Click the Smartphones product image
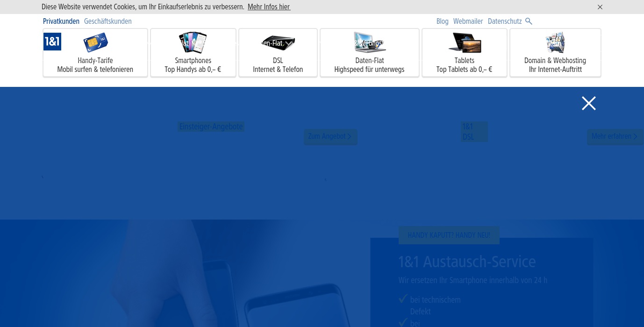The image size is (644, 327). click(193, 43)
